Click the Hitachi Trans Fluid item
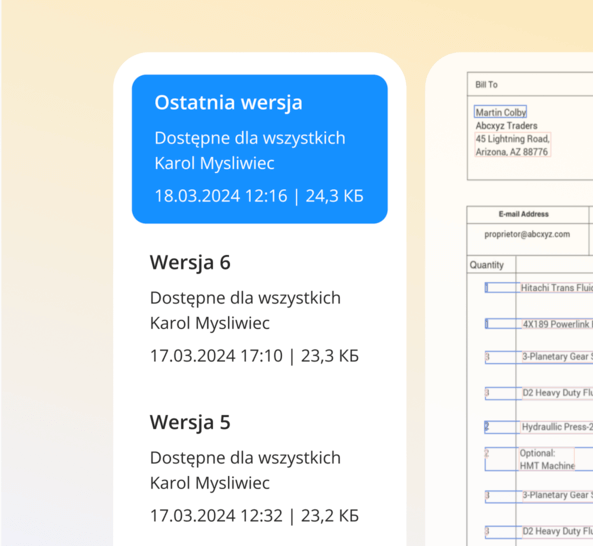The width and height of the screenshot is (593, 546). pyautogui.click(x=557, y=288)
